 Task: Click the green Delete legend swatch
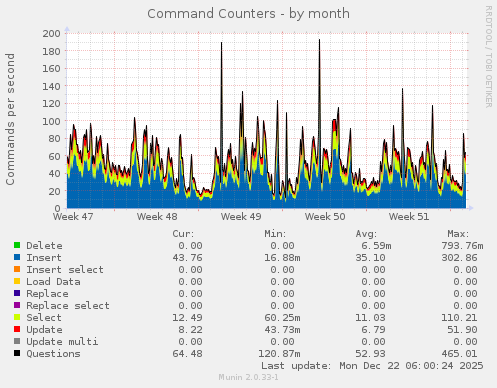click(17, 245)
